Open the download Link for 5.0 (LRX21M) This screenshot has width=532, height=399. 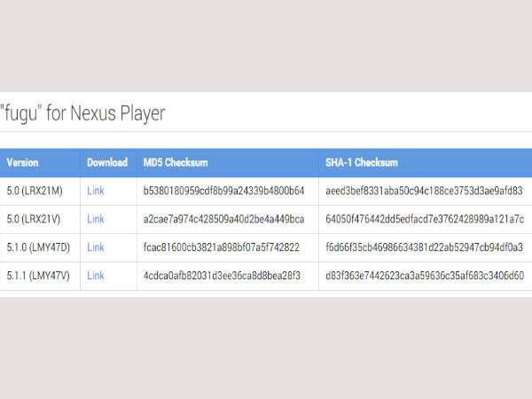coord(96,191)
